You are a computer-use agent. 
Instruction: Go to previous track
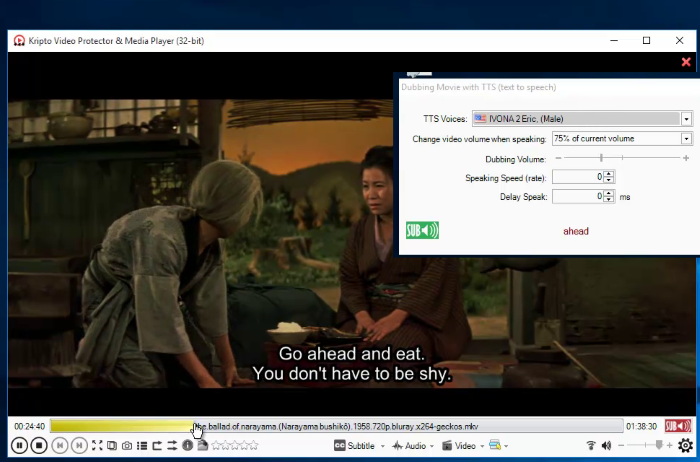(60, 445)
